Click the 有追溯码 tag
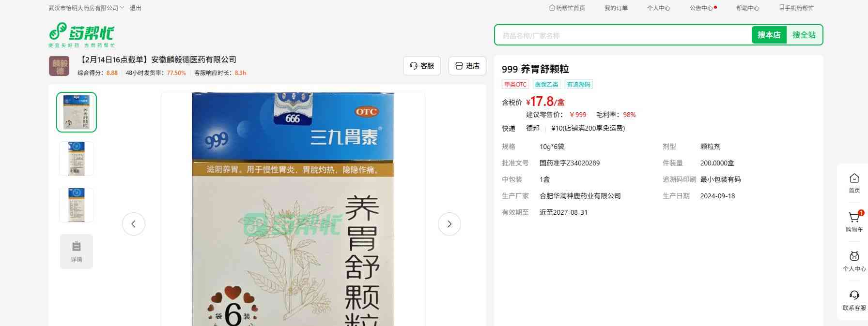The image size is (868, 326). pyautogui.click(x=579, y=85)
